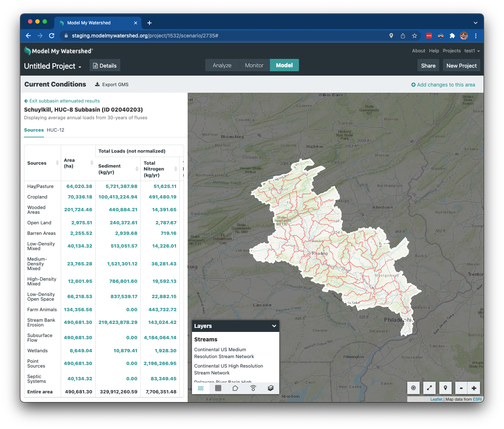The width and height of the screenshot is (504, 429).
Task: Switch to the Analyze tab
Action: (x=222, y=65)
